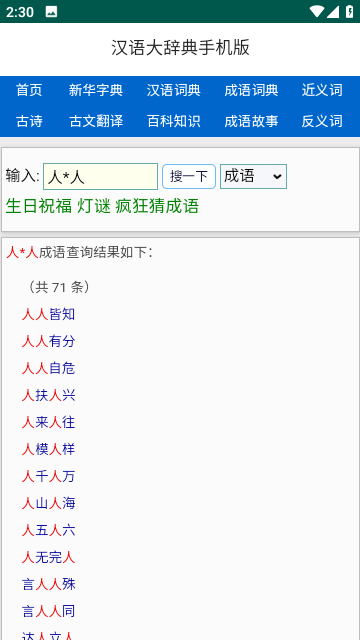This screenshot has width=360, height=640.
Task: Open the 疯狂猜成语 link
Action: pyautogui.click(x=157, y=206)
